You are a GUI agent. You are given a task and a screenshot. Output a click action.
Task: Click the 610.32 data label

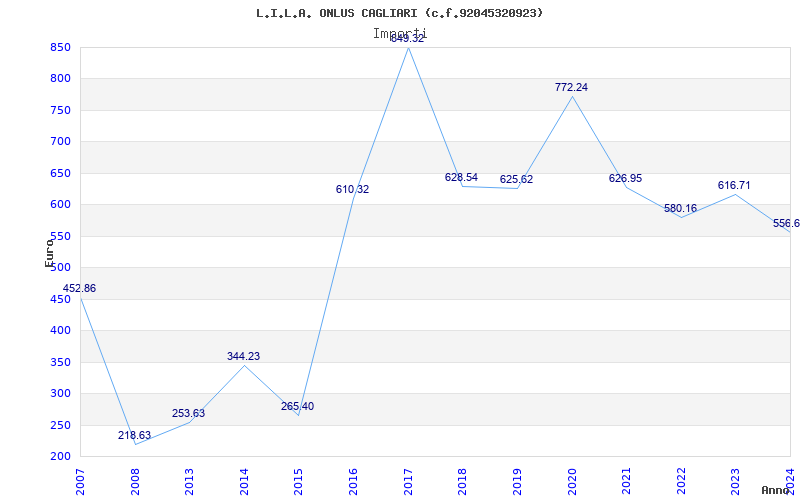click(352, 189)
